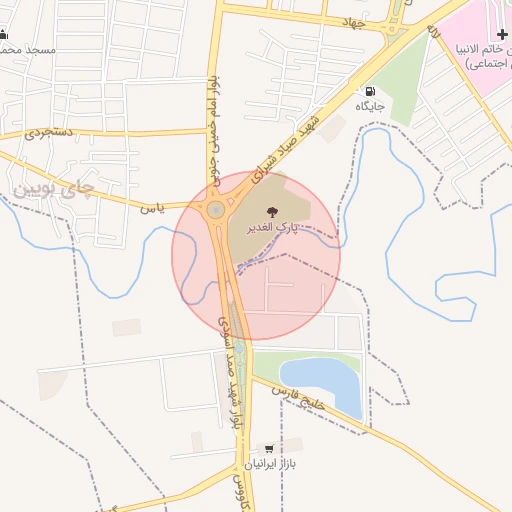Click the بلوار امام خمینی جنوبی label
Image resolution: width=512 pixels, height=512 pixels.
click(215, 130)
